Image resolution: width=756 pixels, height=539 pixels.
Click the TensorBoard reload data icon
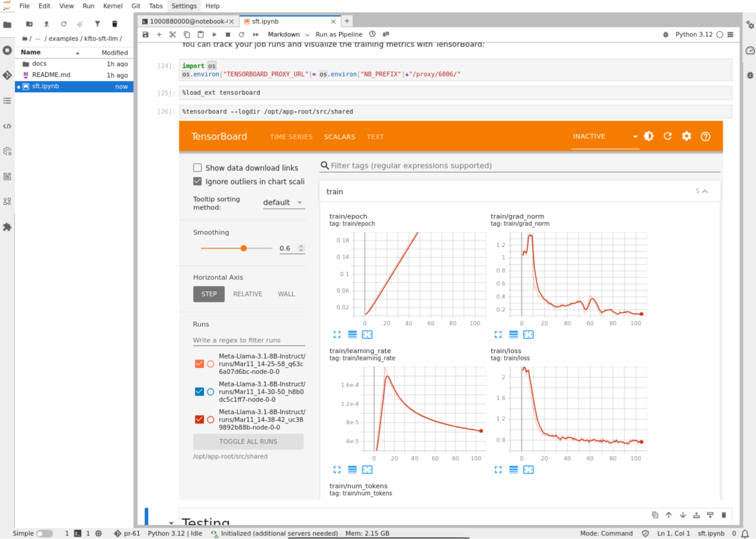(x=668, y=136)
